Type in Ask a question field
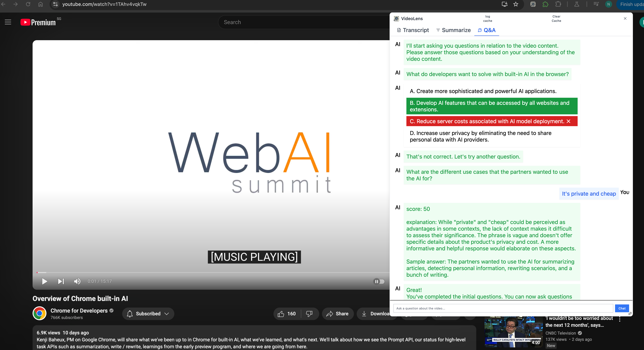The height and width of the screenshot is (350, 644). click(503, 308)
